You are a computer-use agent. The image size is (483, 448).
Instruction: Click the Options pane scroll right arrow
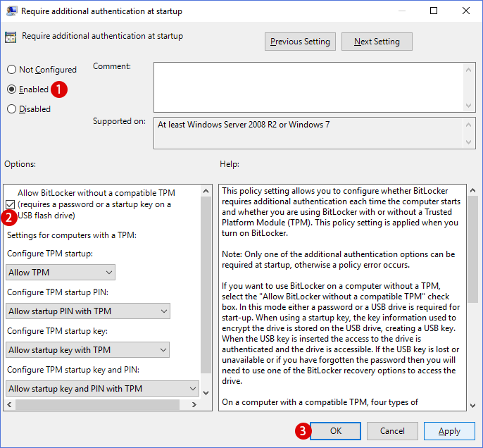[x=194, y=404]
